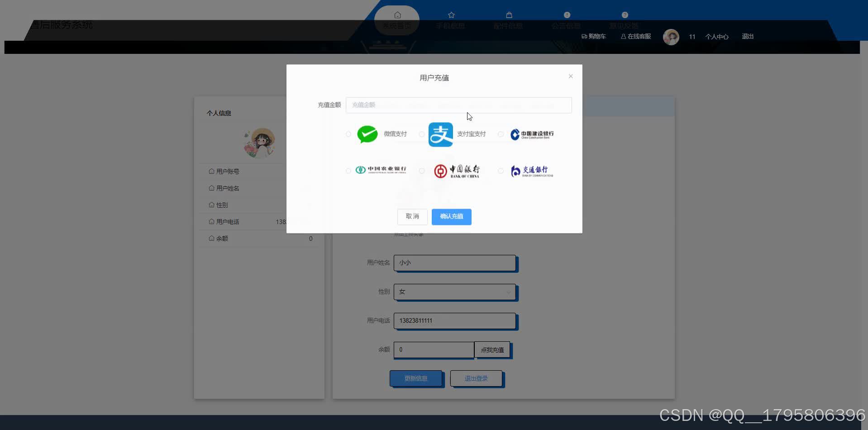Click the WeChat Pay green logo
The image size is (868, 430).
367,134
